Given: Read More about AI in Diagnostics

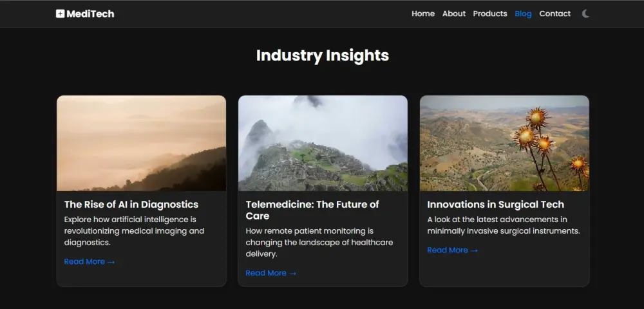Looking at the screenshot, I should tap(90, 262).
